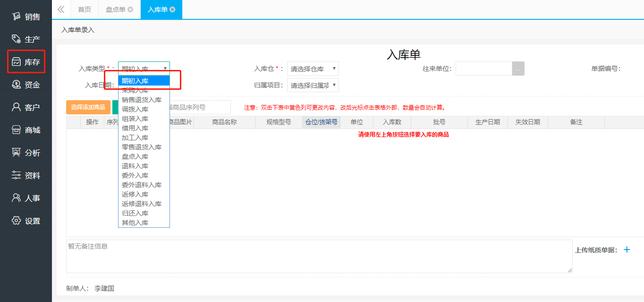Choose 其他入库 in the type list
The width and height of the screenshot is (644, 302).
click(x=135, y=223)
